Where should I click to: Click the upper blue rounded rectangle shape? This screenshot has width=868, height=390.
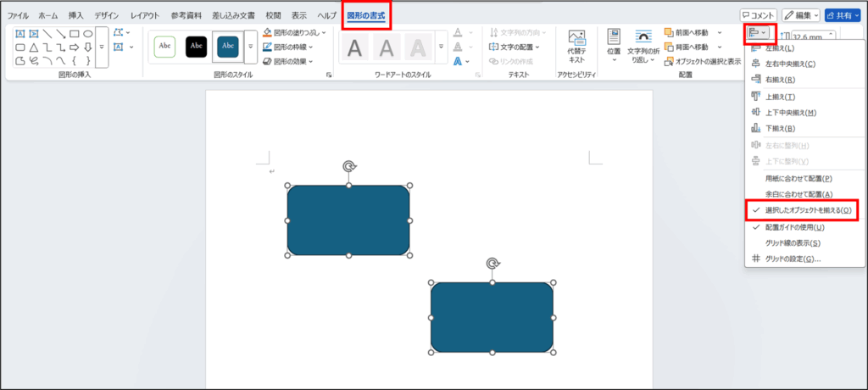coord(348,220)
